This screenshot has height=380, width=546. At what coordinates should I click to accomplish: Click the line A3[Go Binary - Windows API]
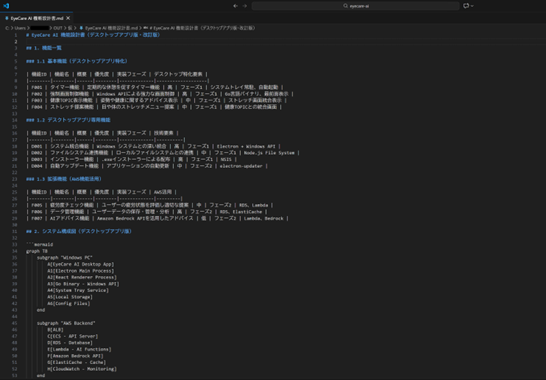(84, 284)
